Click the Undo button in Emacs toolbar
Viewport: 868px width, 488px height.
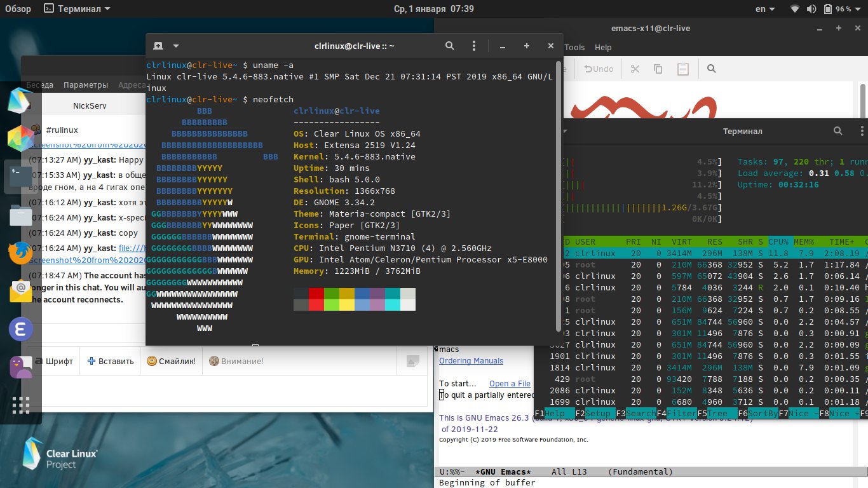click(599, 69)
